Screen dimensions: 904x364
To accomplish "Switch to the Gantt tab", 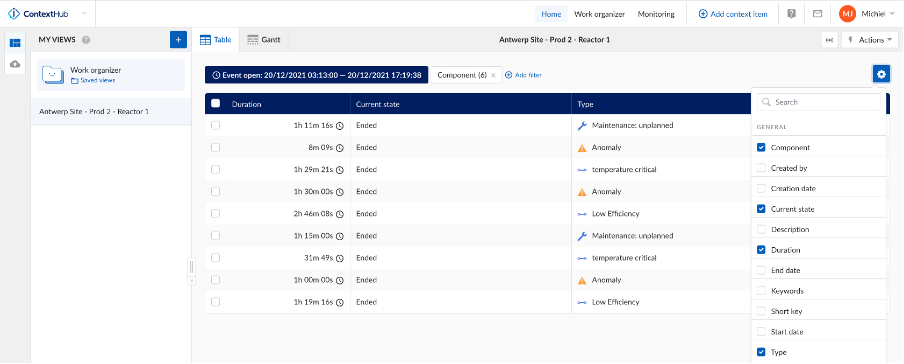I will (263, 40).
